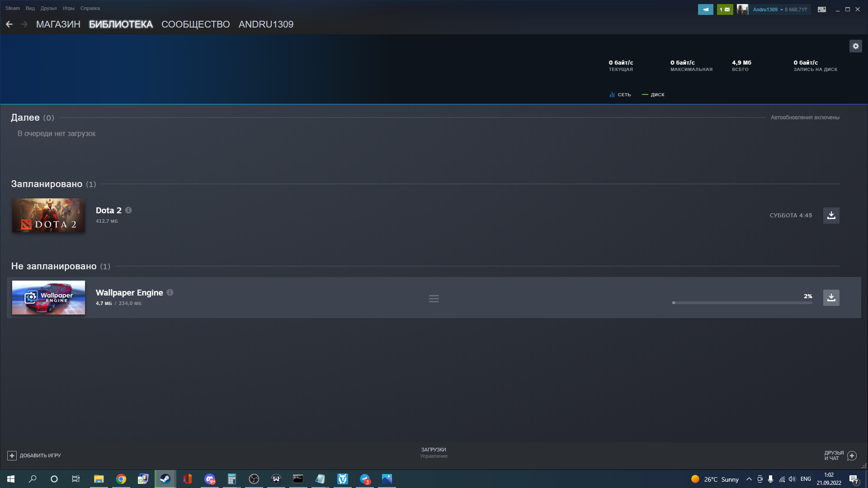Show info for Wallpaper Engine
Image resolution: width=868 pixels, height=488 pixels.
[170, 292]
